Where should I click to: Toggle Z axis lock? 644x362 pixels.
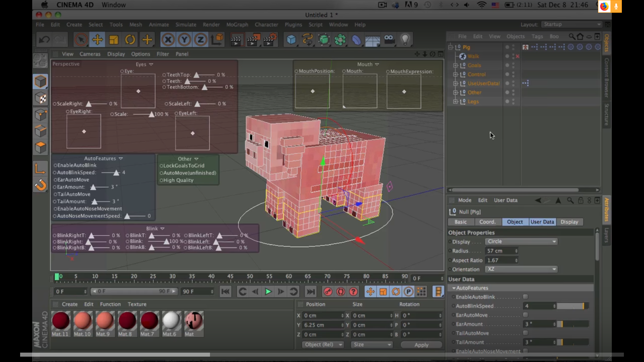coord(201,40)
